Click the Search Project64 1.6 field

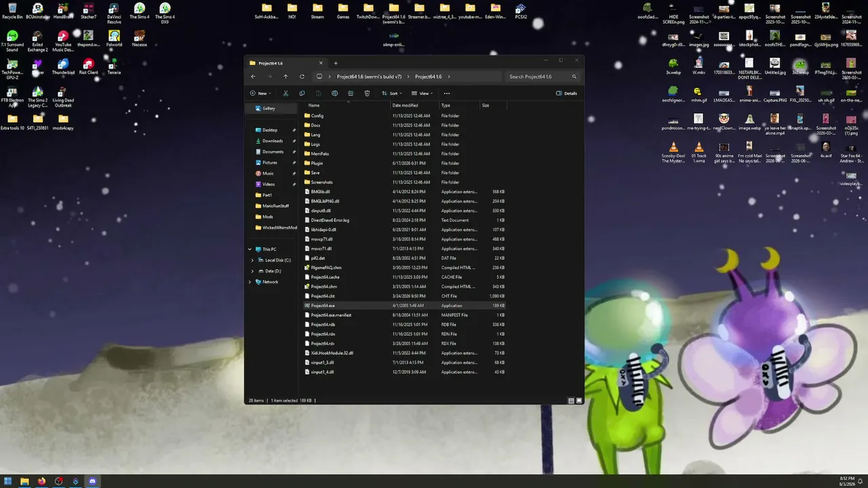[542, 77]
